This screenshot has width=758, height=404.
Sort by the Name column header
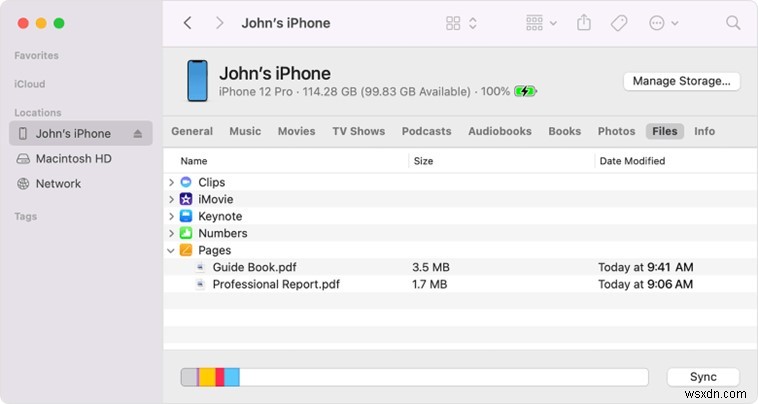click(x=194, y=161)
